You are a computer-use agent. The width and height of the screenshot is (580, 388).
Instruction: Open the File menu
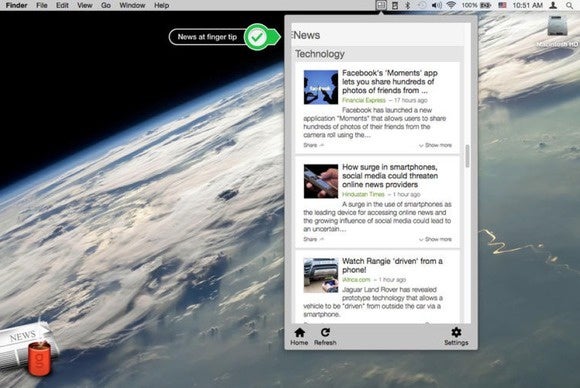(x=42, y=5)
